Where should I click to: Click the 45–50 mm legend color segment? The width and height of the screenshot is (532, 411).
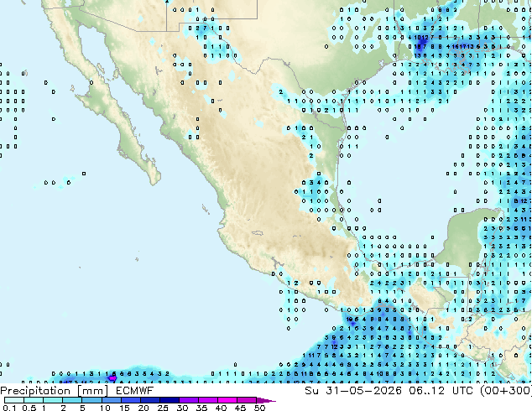pos(247,400)
